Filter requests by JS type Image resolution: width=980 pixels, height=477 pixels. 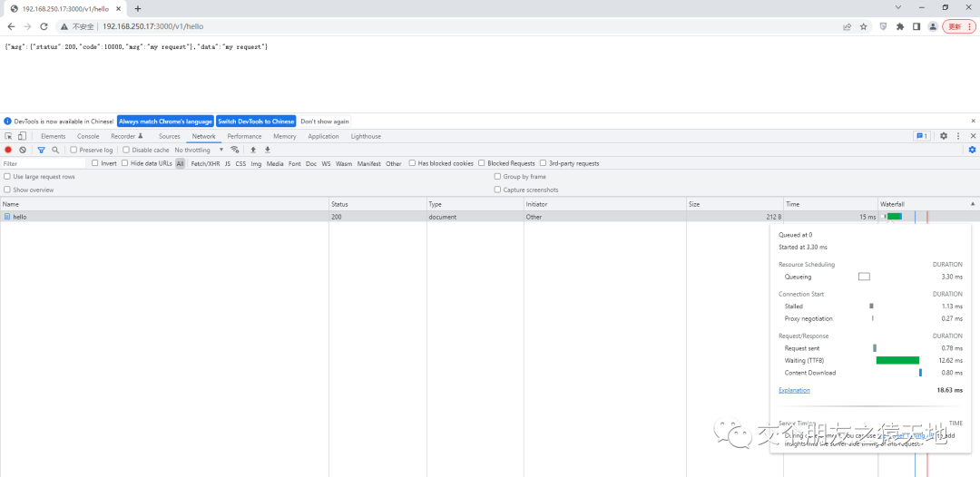pyautogui.click(x=228, y=163)
